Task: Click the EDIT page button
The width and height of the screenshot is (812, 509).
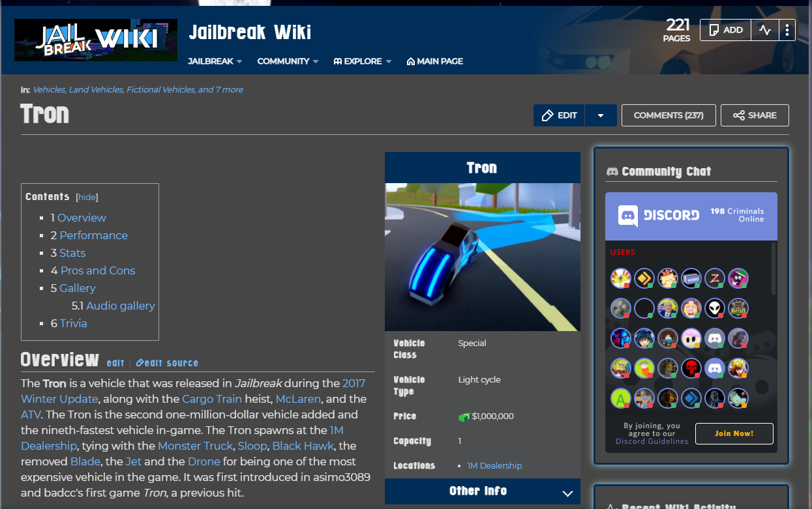Action: (559, 115)
